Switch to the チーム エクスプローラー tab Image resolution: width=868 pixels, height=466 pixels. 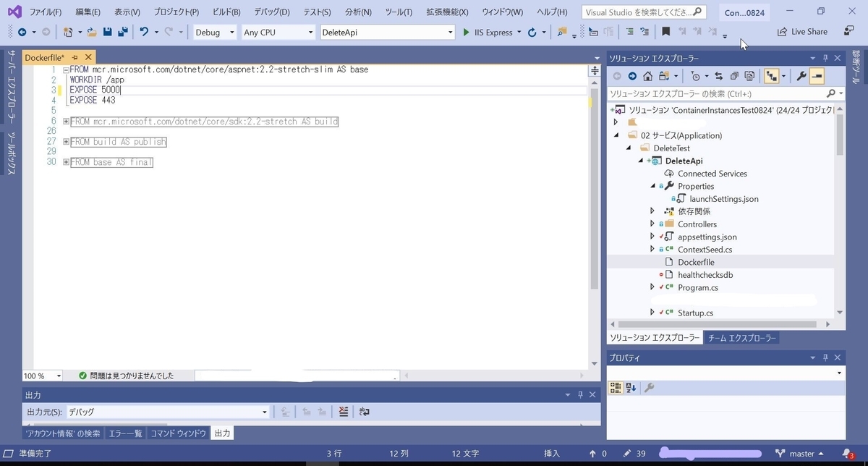742,338
